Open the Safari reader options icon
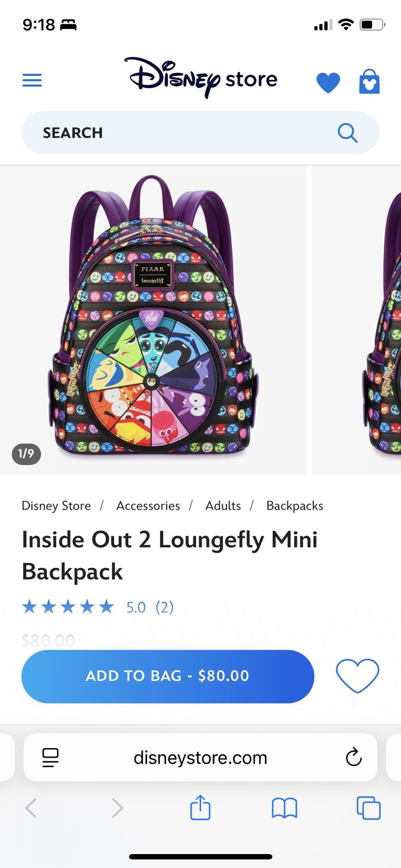This screenshot has height=868, width=401. tap(50, 757)
